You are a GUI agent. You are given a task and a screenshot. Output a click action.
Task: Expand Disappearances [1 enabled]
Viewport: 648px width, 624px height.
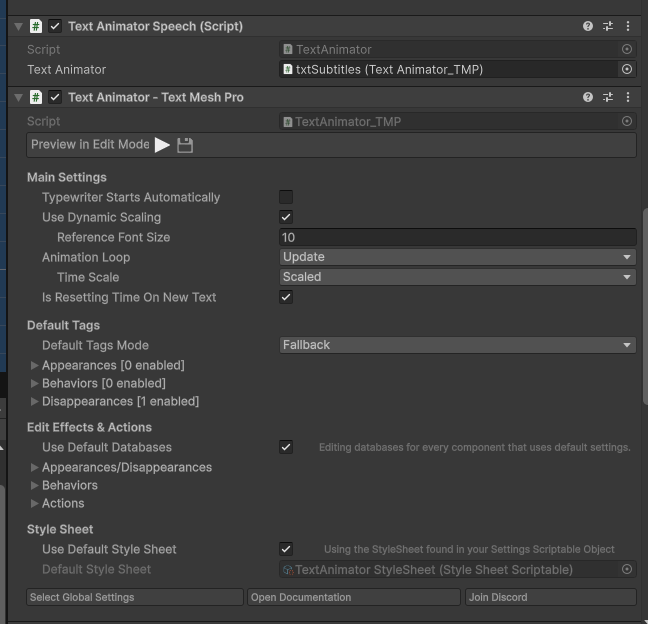(35, 401)
